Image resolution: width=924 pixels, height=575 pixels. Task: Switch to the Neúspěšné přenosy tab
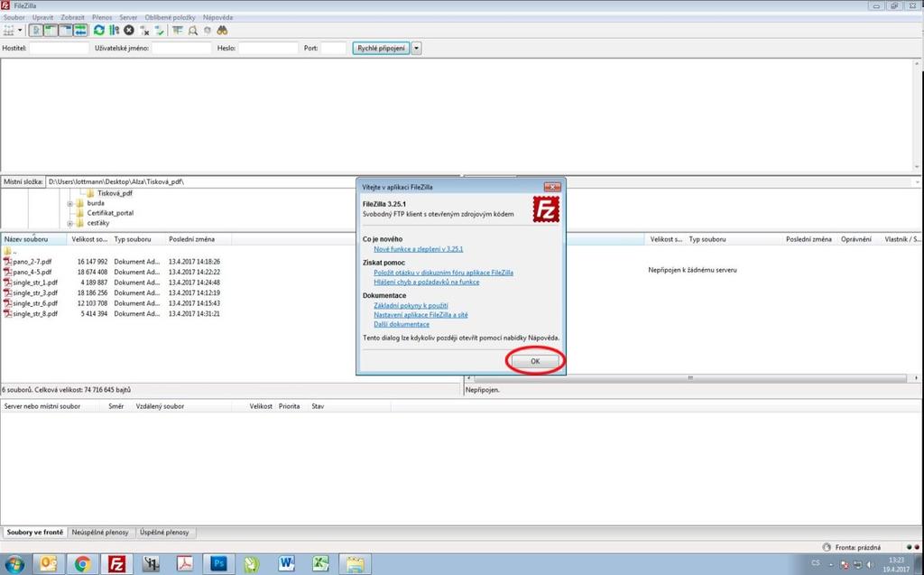(x=100, y=533)
